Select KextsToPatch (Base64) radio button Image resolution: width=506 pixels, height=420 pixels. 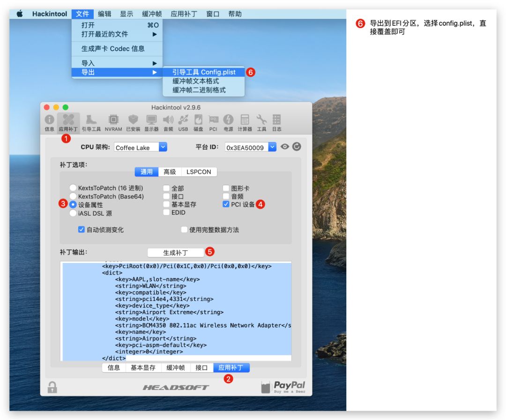(73, 196)
